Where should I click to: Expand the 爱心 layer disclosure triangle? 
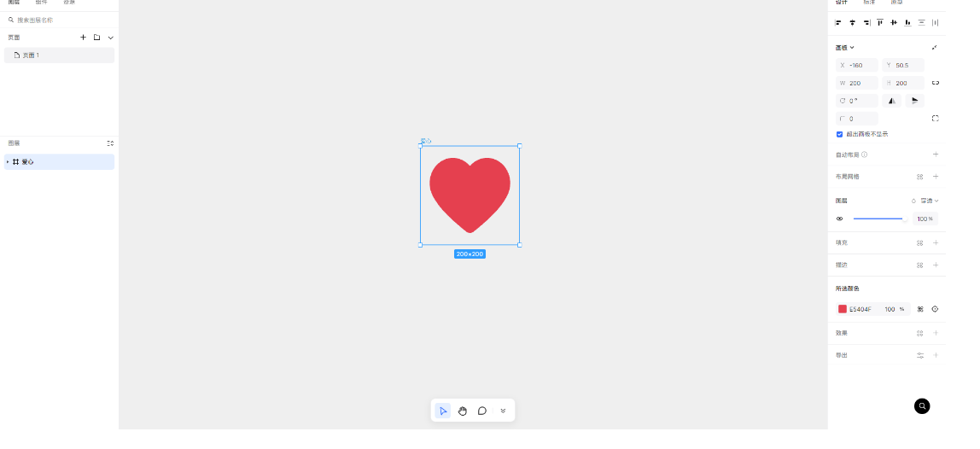point(8,162)
